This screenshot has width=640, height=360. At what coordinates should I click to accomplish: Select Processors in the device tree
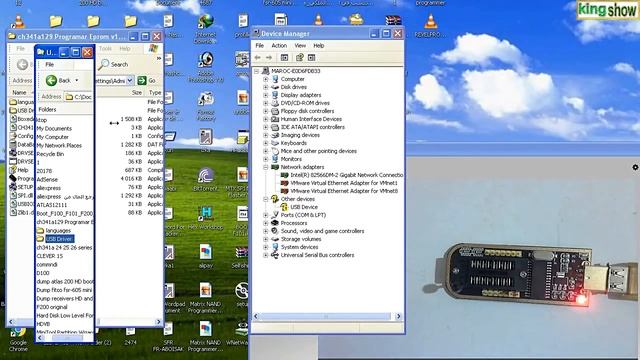[x=293, y=223]
